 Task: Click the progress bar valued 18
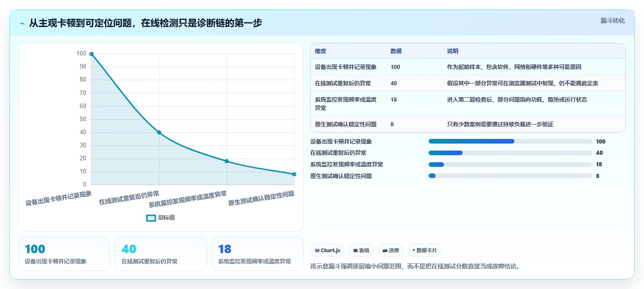[510, 165]
